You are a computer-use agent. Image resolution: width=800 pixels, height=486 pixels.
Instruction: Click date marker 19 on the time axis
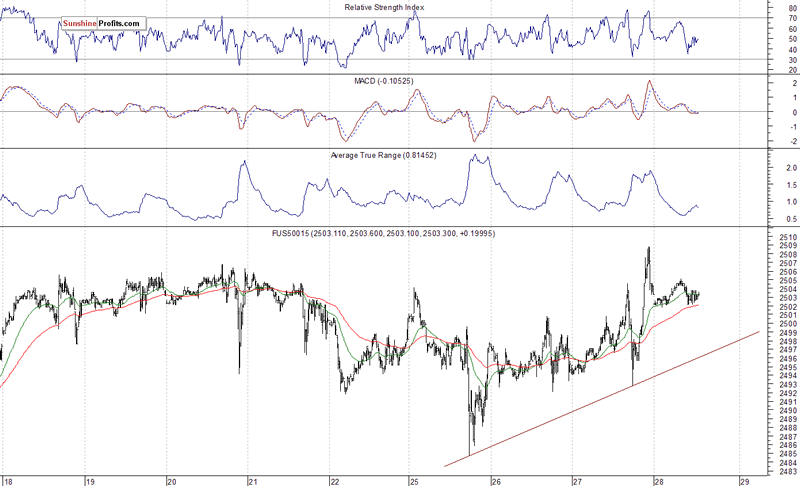(90, 481)
